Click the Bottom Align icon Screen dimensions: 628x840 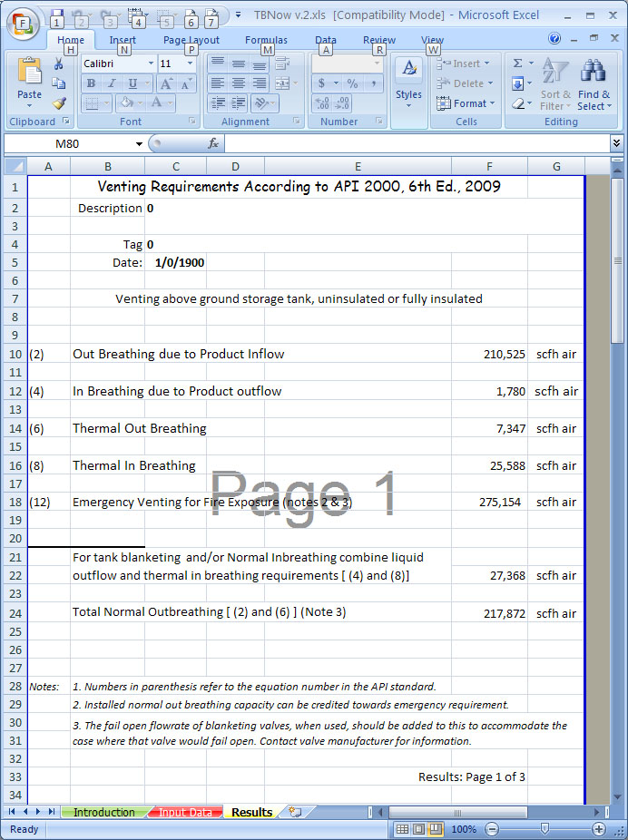(260, 63)
